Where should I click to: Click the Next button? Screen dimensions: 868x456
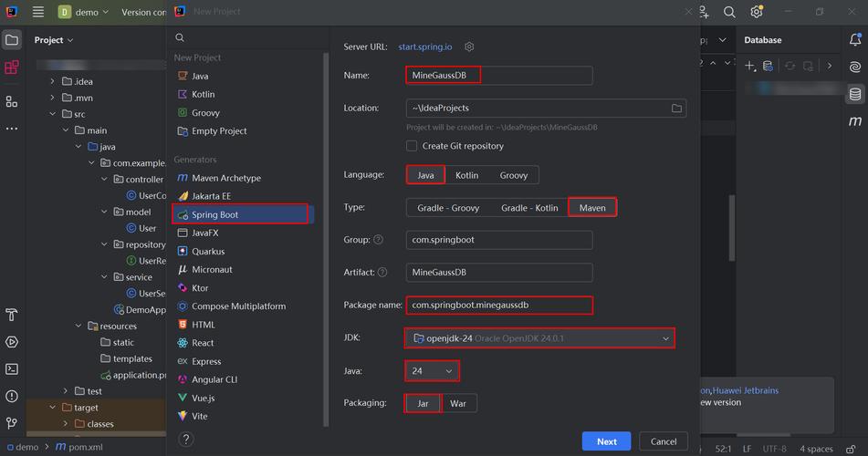click(606, 441)
